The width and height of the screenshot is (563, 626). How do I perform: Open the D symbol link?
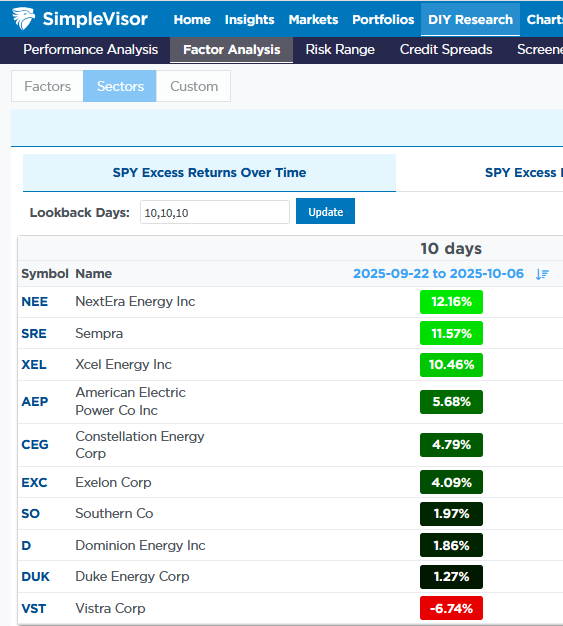(26, 545)
